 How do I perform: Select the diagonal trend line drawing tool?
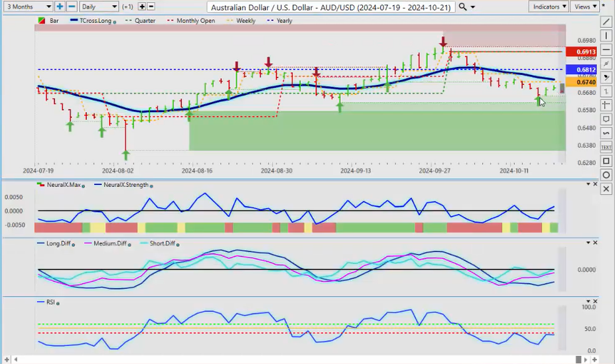click(606, 21)
